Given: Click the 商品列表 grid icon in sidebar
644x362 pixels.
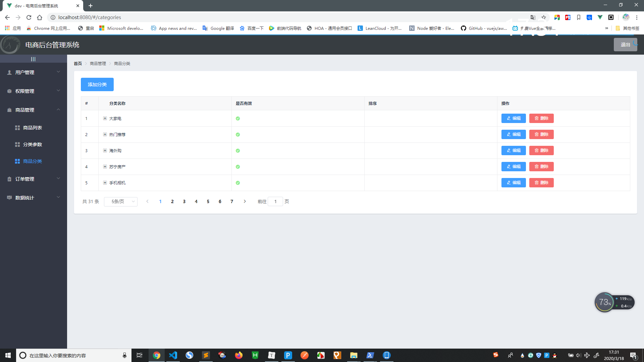Looking at the screenshot, I should (17, 128).
